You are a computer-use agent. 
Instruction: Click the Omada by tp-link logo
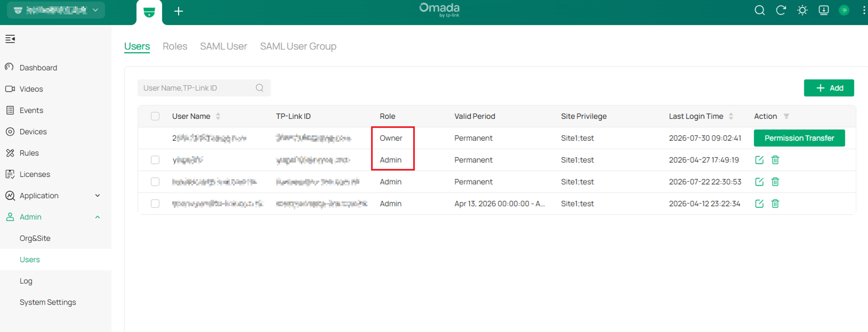tap(439, 10)
